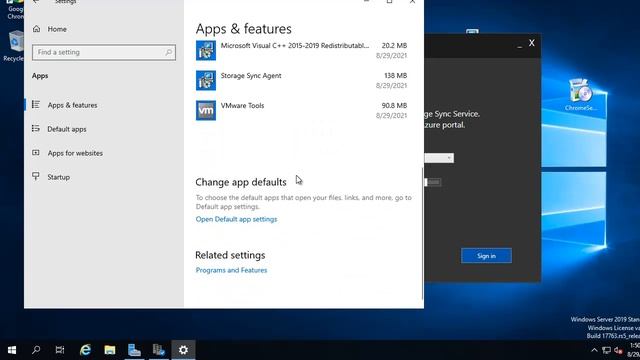Close the Storage Sync registration window
The image size is (640, 360).
pos(531,43)
